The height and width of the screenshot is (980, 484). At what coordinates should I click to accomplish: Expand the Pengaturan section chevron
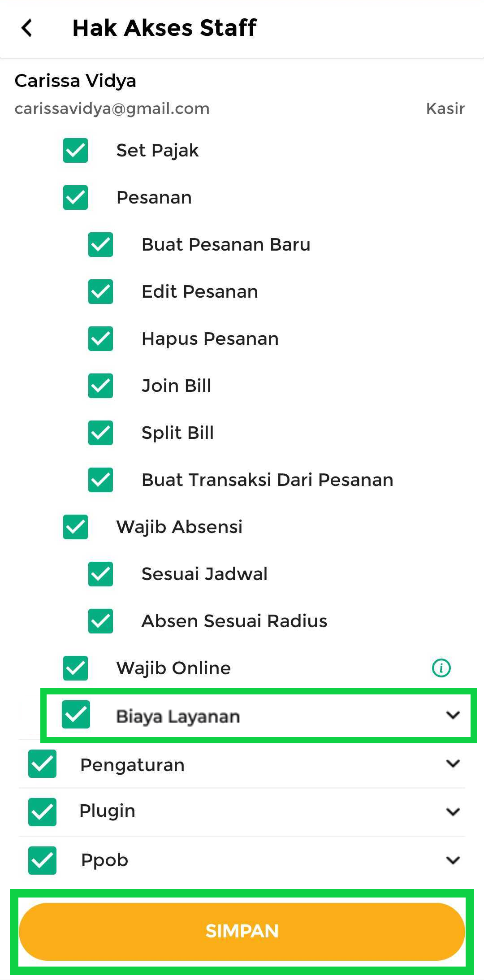453,763
